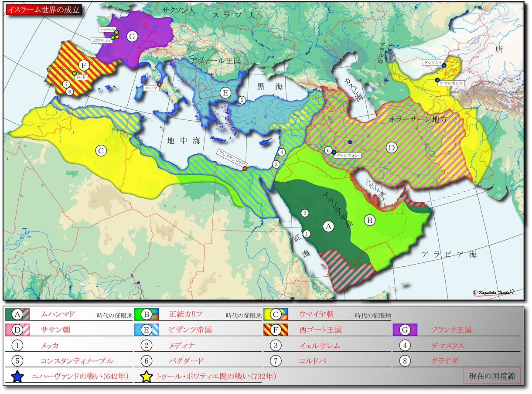Select legend swatch A for ムハンマド

(x=17, y=314)
